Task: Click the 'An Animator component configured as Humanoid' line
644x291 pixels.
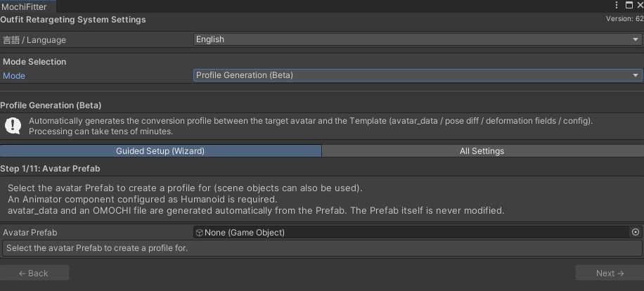Action: point(143,200)
